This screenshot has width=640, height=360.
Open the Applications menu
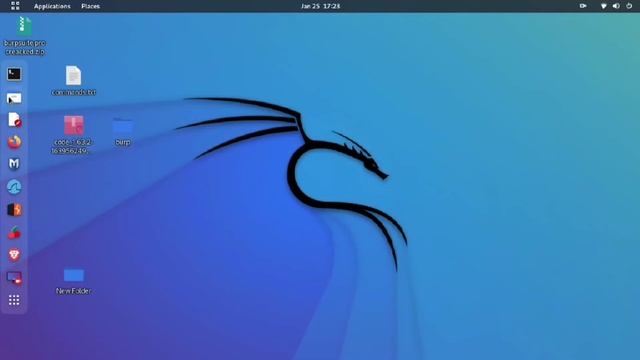pyautogui.click(x=52, y=6)
